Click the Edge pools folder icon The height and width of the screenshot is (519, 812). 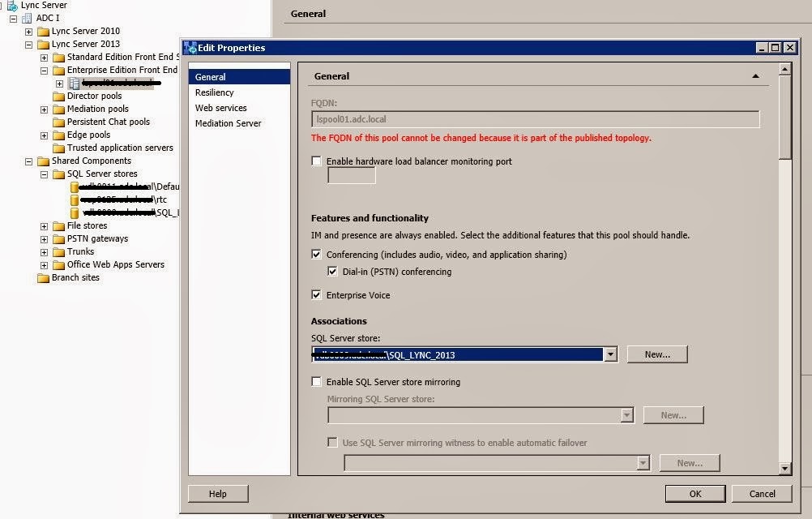click(59, 135)
